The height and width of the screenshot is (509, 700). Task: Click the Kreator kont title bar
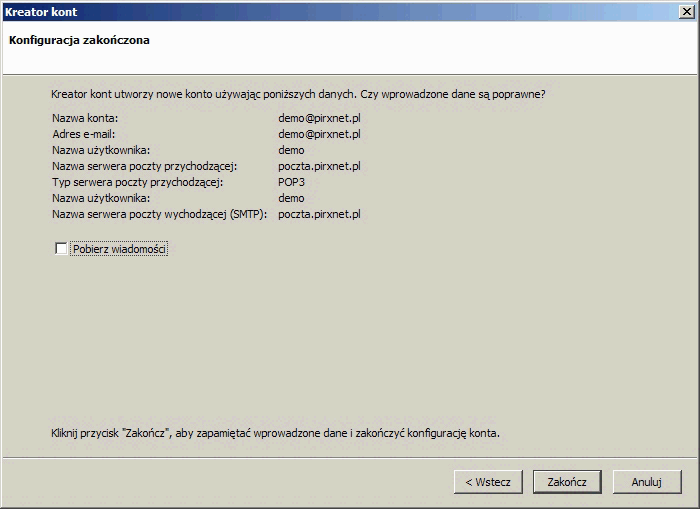point(300,12)
